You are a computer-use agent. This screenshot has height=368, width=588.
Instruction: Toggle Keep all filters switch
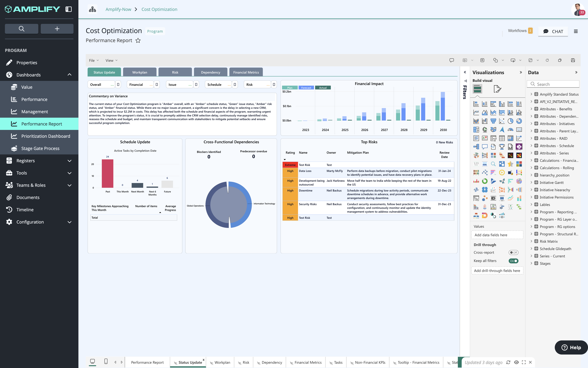pos(513,261)
